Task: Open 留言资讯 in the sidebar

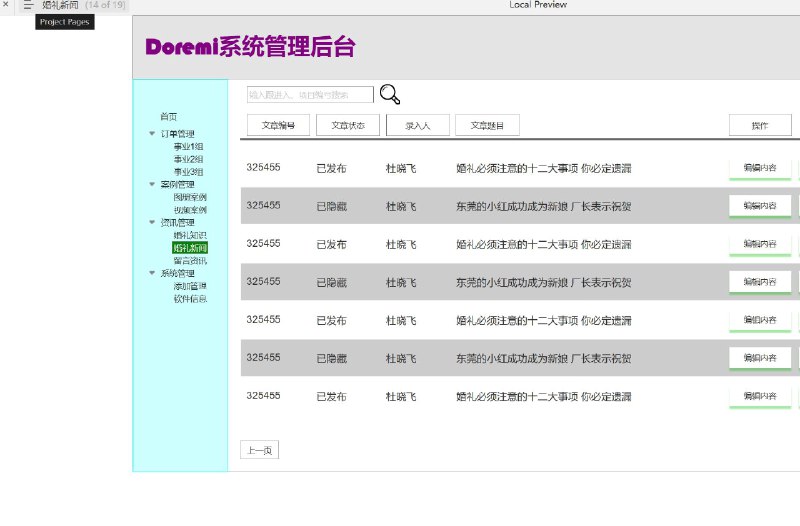Action: pos(190,261)
